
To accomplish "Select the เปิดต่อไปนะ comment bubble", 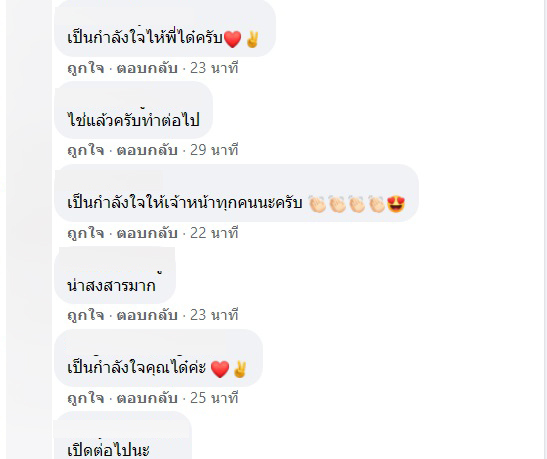I will point(123,435).
